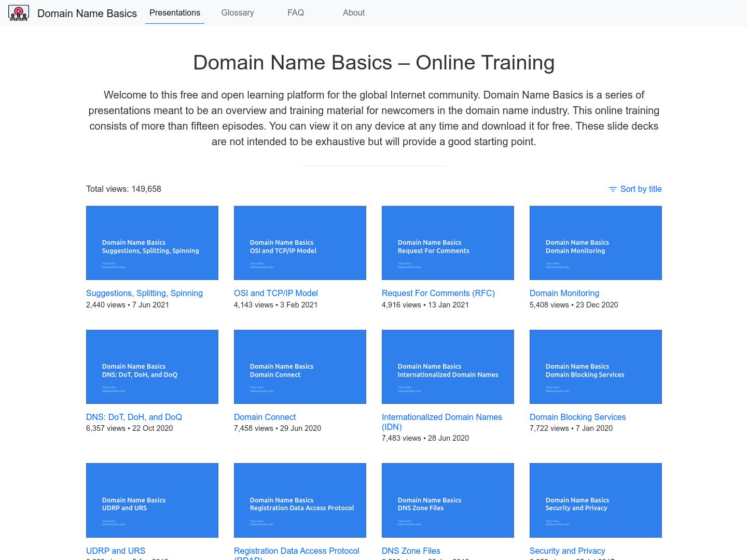Screen dimensions: 747x560
Task: Open the DNS: DoT, DoH, and DoQ thumbnail
Action: pos(152,367)
